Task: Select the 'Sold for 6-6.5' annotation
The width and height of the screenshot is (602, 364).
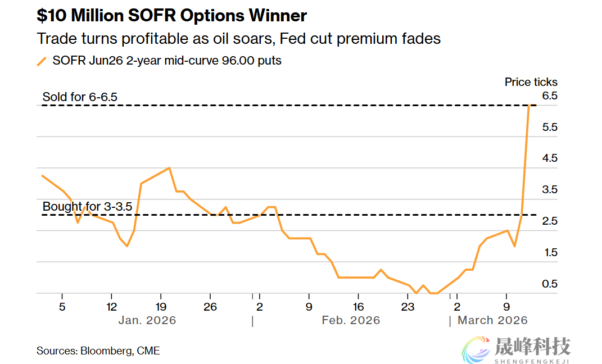Action: point(80,97)
